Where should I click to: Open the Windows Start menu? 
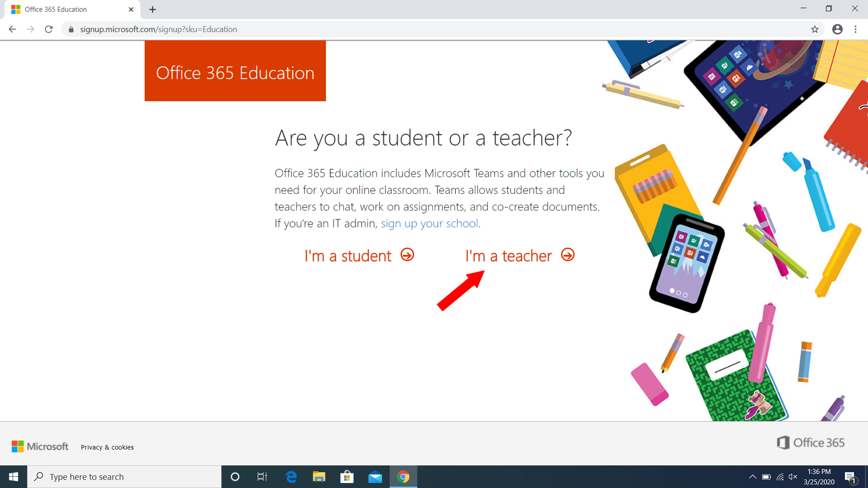13,477
